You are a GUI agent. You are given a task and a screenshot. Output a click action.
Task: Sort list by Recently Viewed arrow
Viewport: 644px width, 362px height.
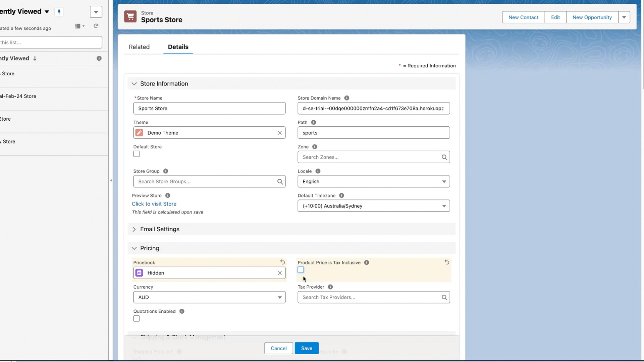[x=35, y=58]
